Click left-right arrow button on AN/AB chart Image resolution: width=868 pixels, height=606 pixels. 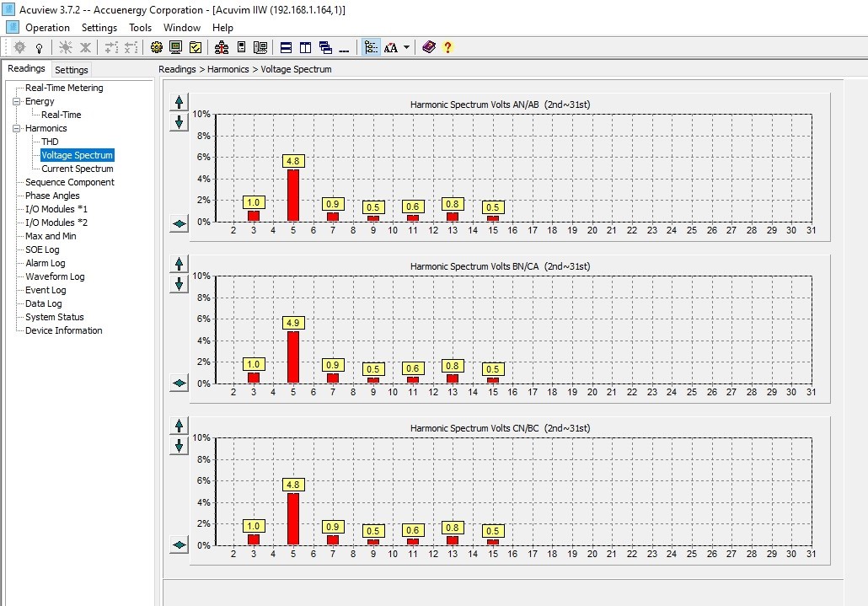click(x=179, y=223)
